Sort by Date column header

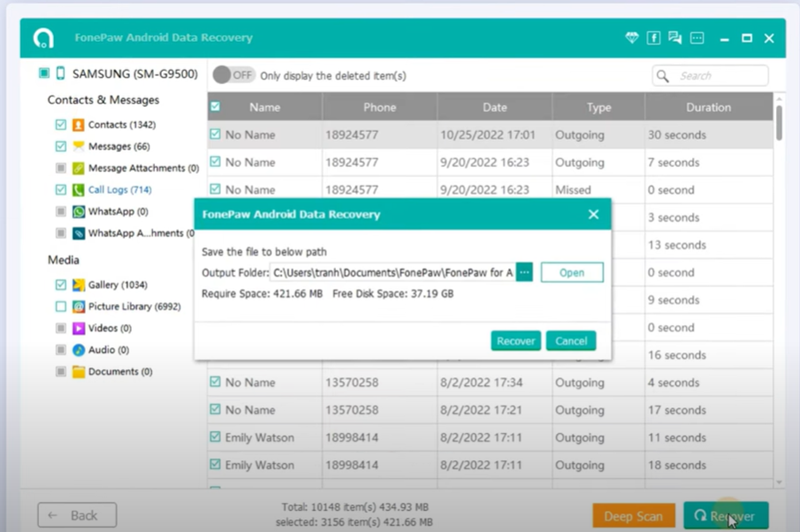pos(494,107)
